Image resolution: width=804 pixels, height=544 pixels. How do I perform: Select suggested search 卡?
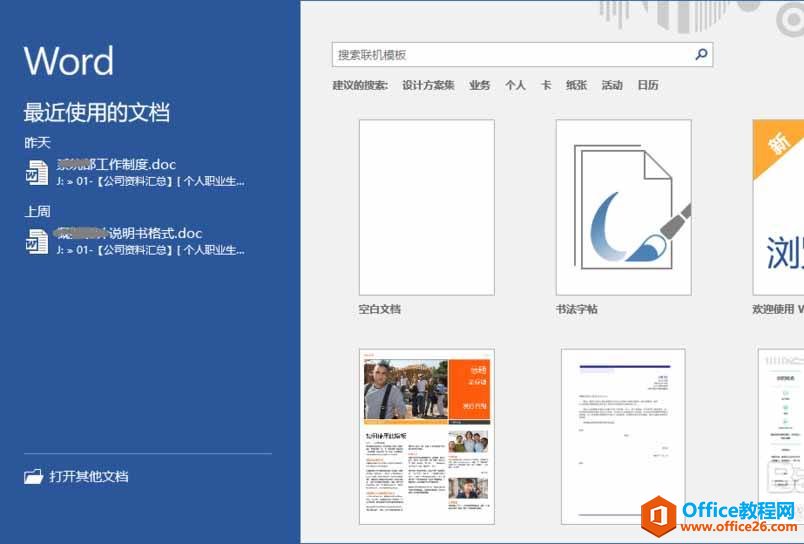pyautogui.click(x=546, y=85)
